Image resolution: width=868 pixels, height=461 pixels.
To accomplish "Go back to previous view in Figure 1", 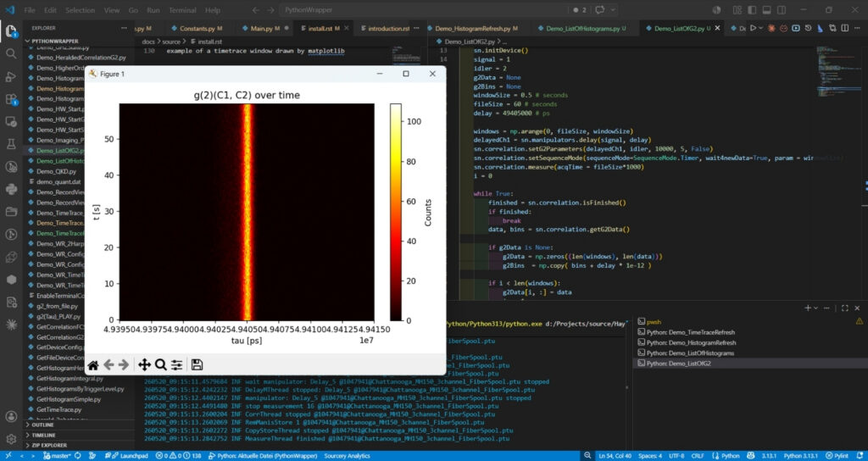I will (x=109, y=364).
